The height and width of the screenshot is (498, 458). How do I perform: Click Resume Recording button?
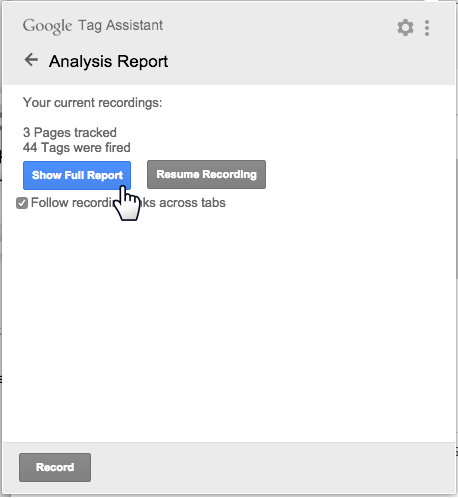tap(206, 174)
